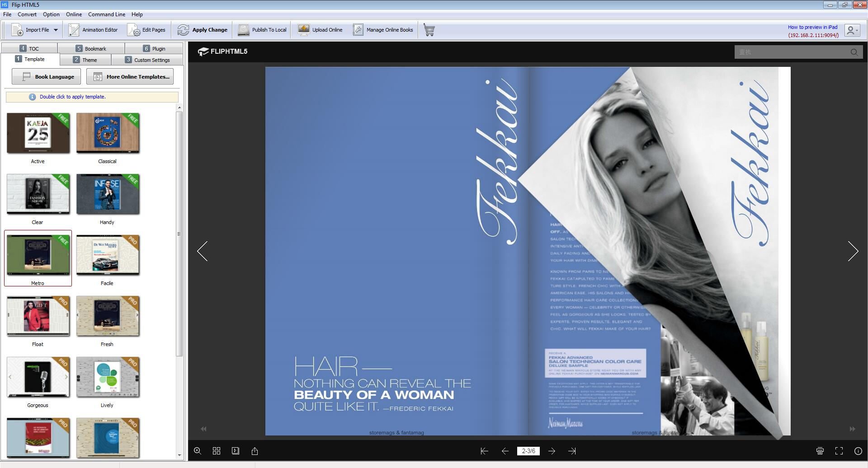Open How to preview in iPad link

[812, 27]
